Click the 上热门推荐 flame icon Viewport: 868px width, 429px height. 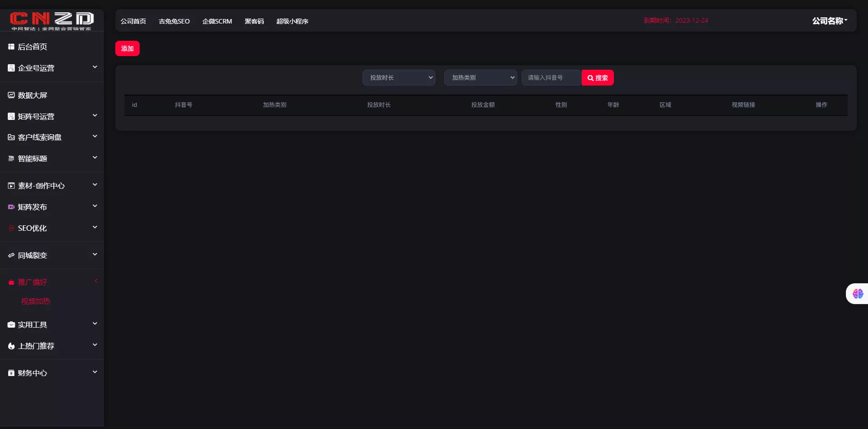[x=11, y=346]
